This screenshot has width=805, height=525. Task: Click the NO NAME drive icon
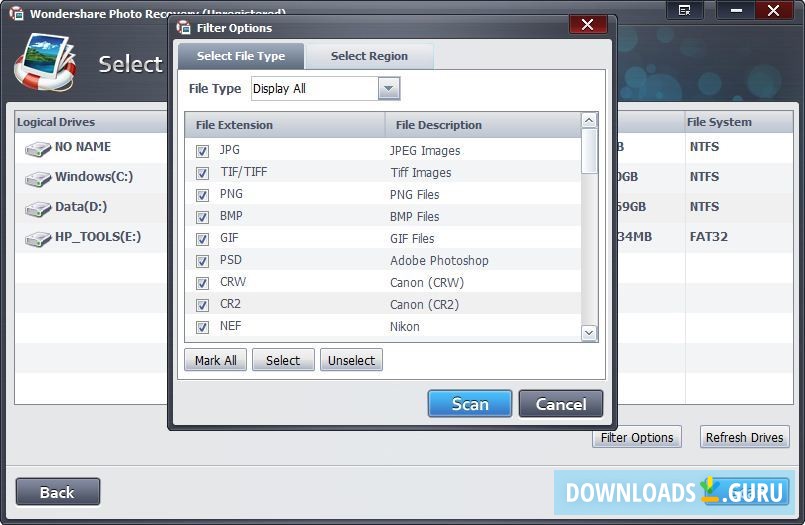(38, 149)
